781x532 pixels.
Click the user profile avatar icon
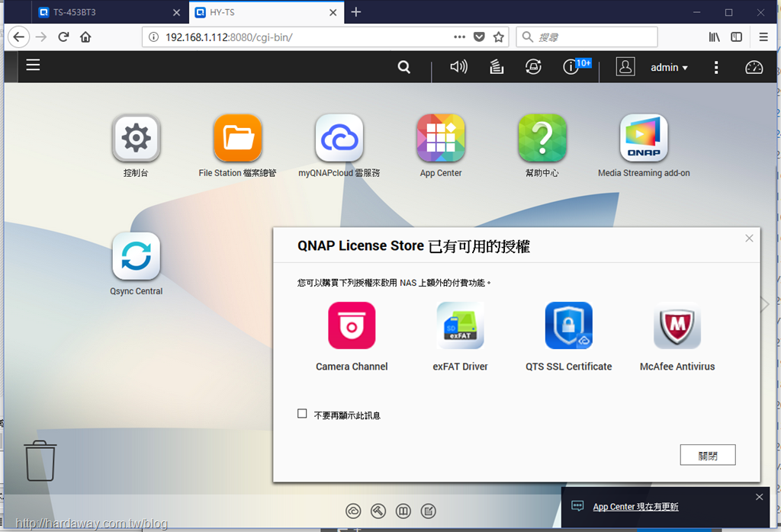[x=625, y=66]
